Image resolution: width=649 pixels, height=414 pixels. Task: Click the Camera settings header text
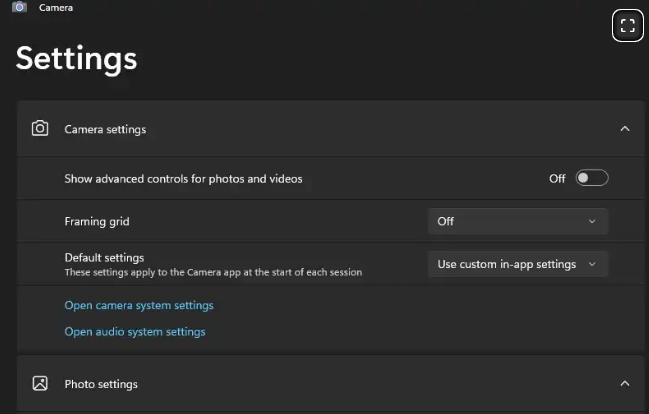point(105,130)
